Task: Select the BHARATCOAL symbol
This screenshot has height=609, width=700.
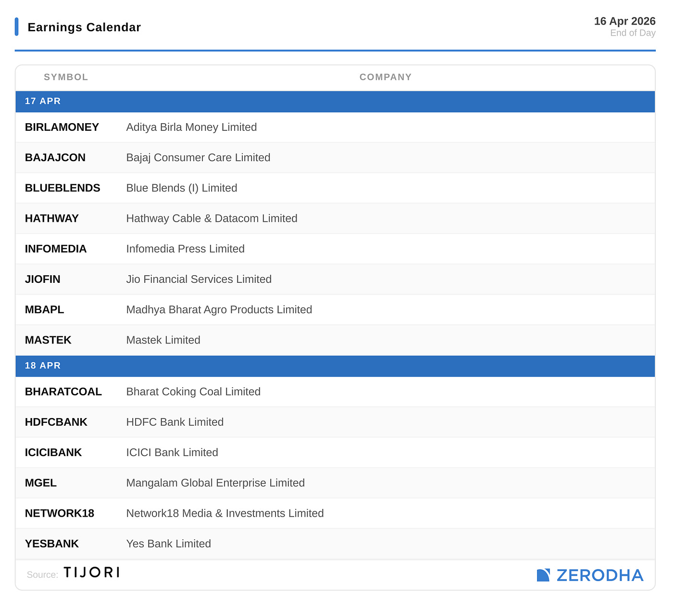Action: [63, 392]
